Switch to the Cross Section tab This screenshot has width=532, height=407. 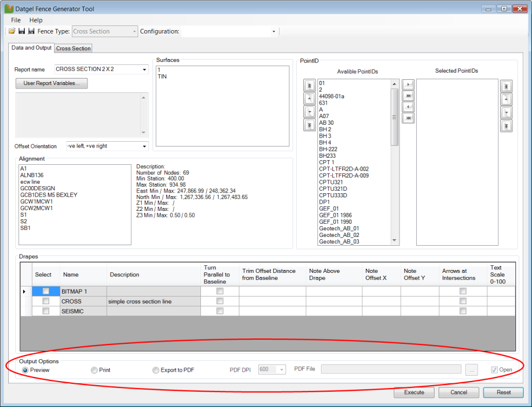pos(73,48)
